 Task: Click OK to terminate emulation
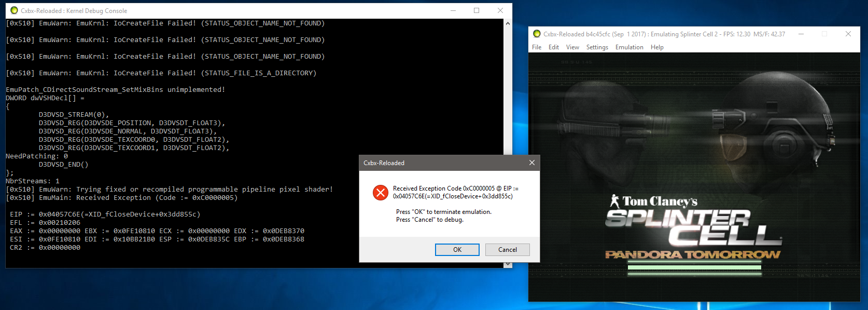click(x=457, y=250)
